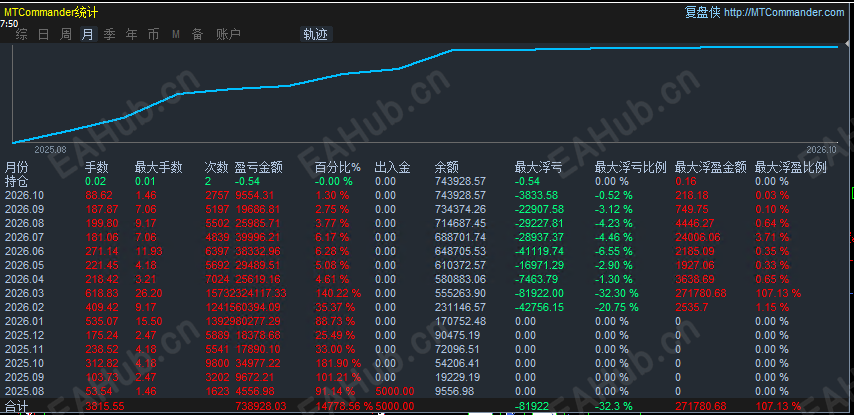Click the deposit value 5000.00 in 2025.08 row
This screenshot has height=415, width=854.
pyautogui.click(x=395, y=391)
